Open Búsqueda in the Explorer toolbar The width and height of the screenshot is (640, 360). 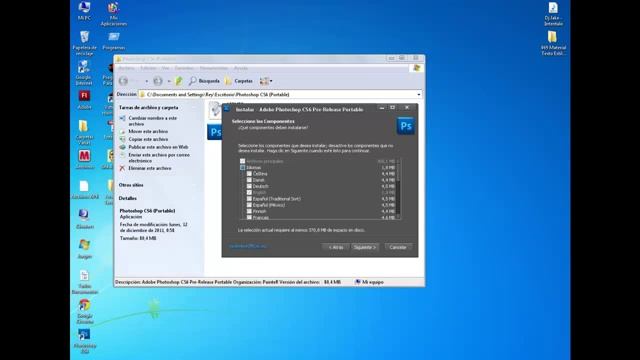(204, 81)
